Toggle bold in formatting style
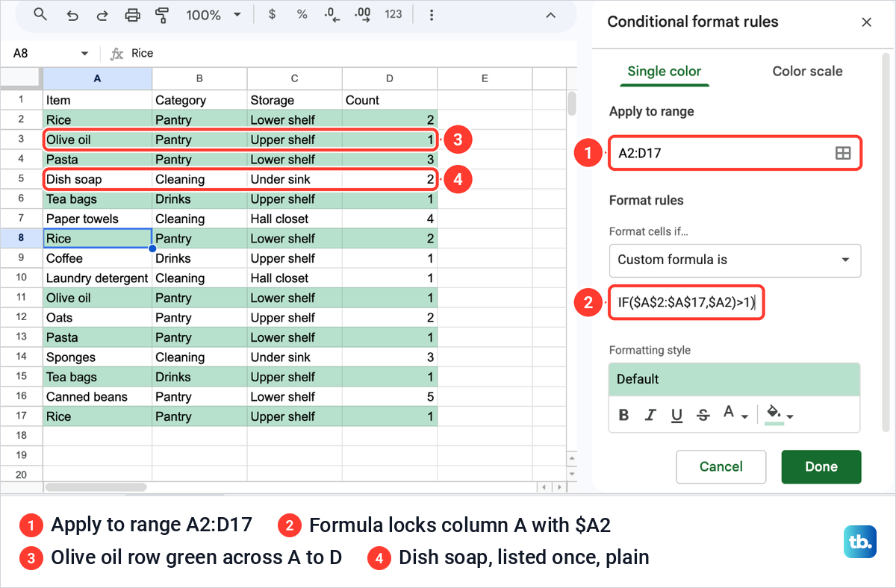The image size is (896, 588). coord(624,415)
